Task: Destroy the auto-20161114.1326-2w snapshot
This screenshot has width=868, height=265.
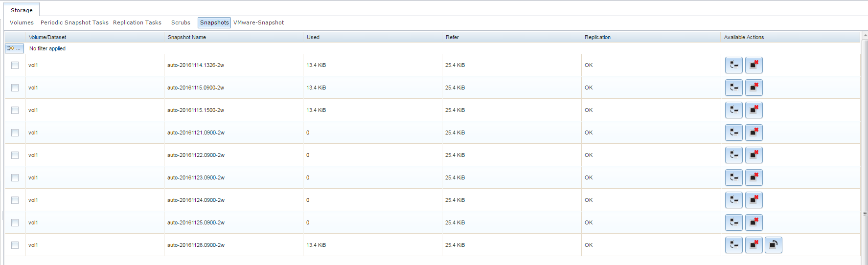Action: pyautogui.click(x=754, y=65)
